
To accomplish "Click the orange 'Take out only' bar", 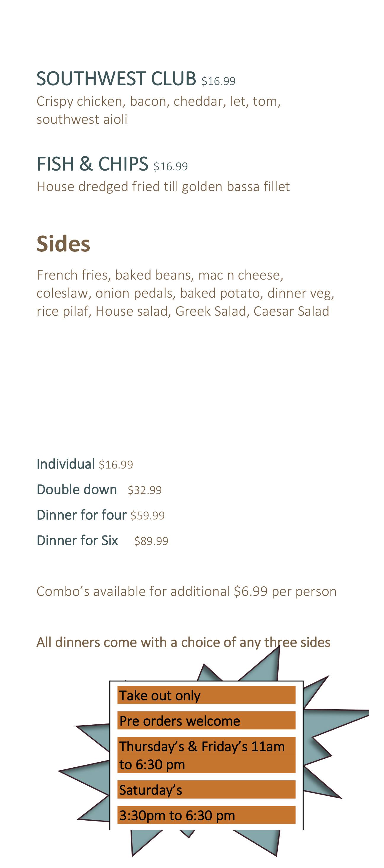I will (206, 695).
